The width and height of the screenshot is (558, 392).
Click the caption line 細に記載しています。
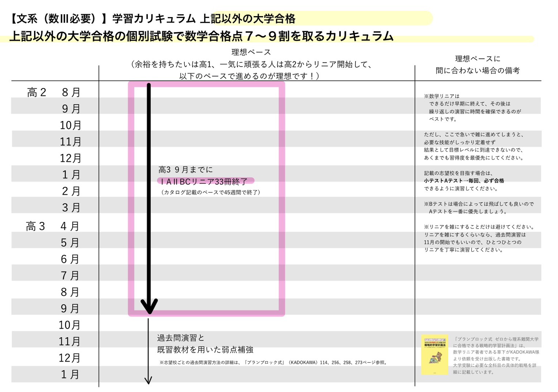point(474,372)
